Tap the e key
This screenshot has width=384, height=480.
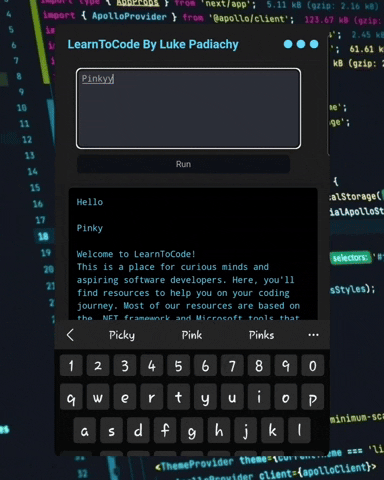(x=125, y=397)
